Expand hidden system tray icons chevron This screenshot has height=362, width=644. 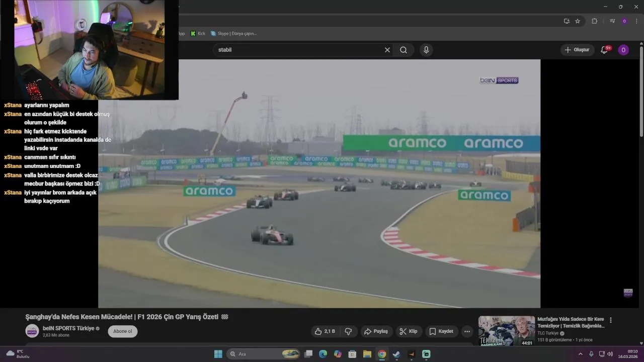(x=580, y=354)
